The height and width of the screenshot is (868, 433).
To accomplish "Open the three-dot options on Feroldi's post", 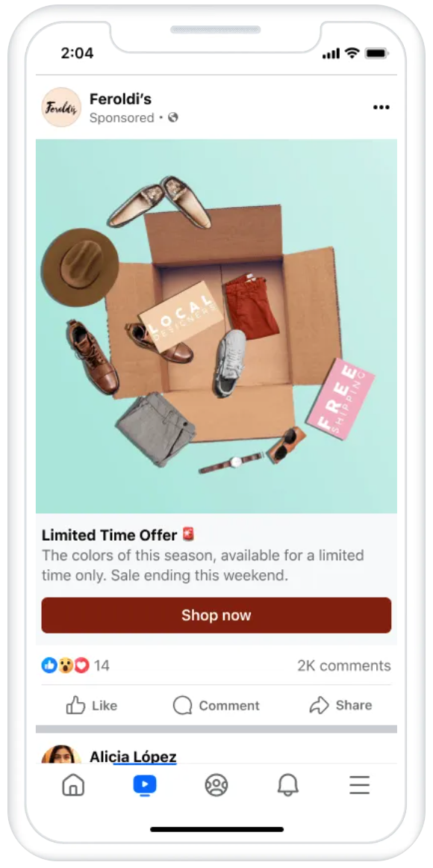I will pyautogui.click(x=381, y=108).
